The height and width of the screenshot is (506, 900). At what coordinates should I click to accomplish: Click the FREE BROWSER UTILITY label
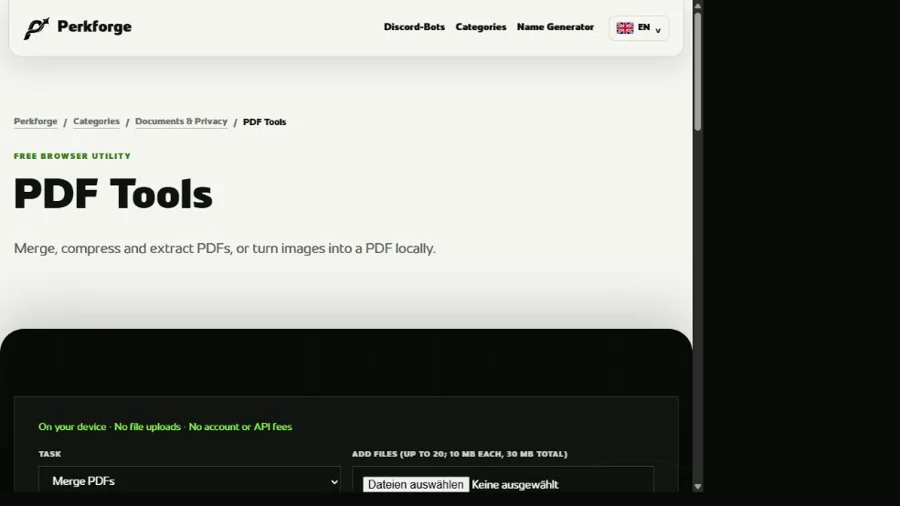tap(72, 156)
